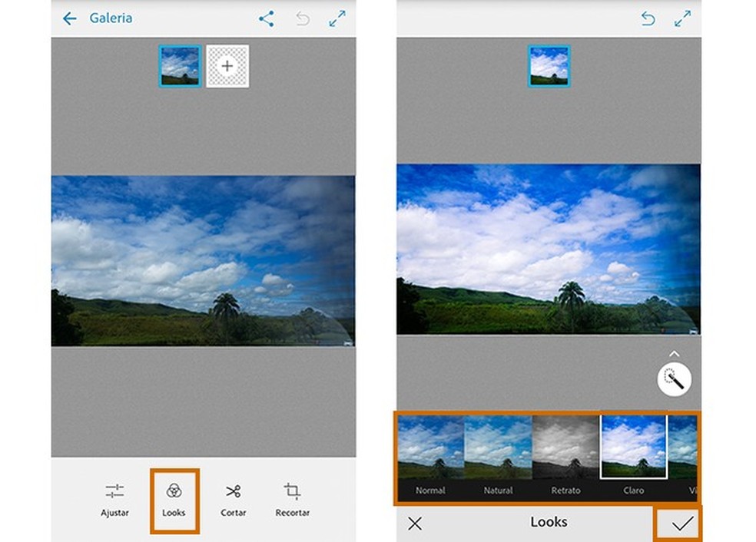
Task: Tap the magic wand brush button
Action: pyautogui.click(x=674, y=379)
